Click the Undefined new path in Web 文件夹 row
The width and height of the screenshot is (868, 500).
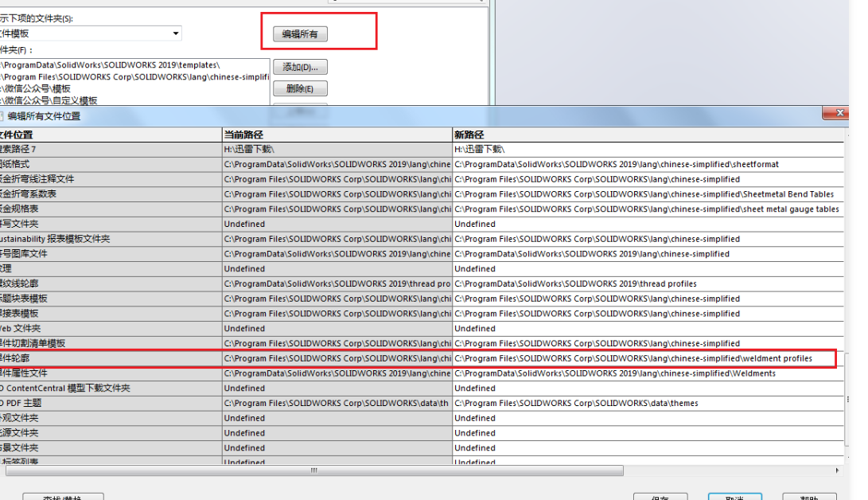(648, 329)
